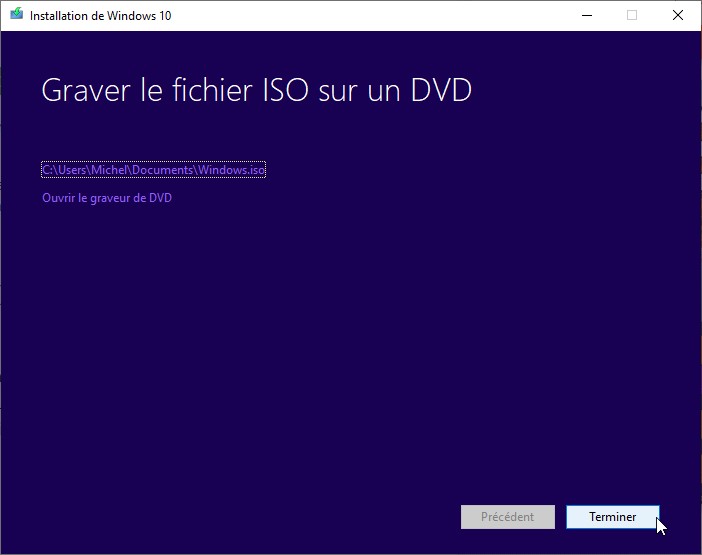702x555 pixels.
Task: Open the system menu from the title bar icon
Action: tap(16, 15)
